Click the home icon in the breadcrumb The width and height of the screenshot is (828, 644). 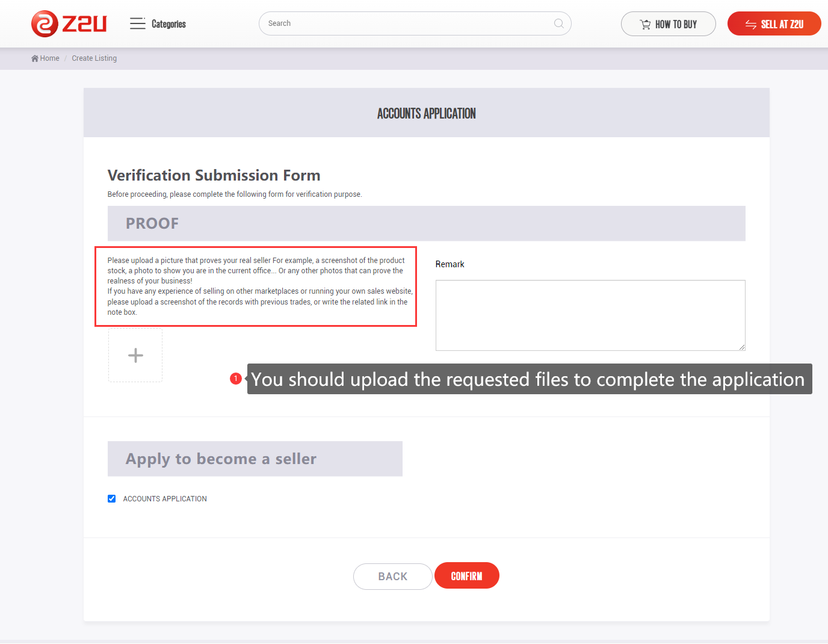coord(35,58)
